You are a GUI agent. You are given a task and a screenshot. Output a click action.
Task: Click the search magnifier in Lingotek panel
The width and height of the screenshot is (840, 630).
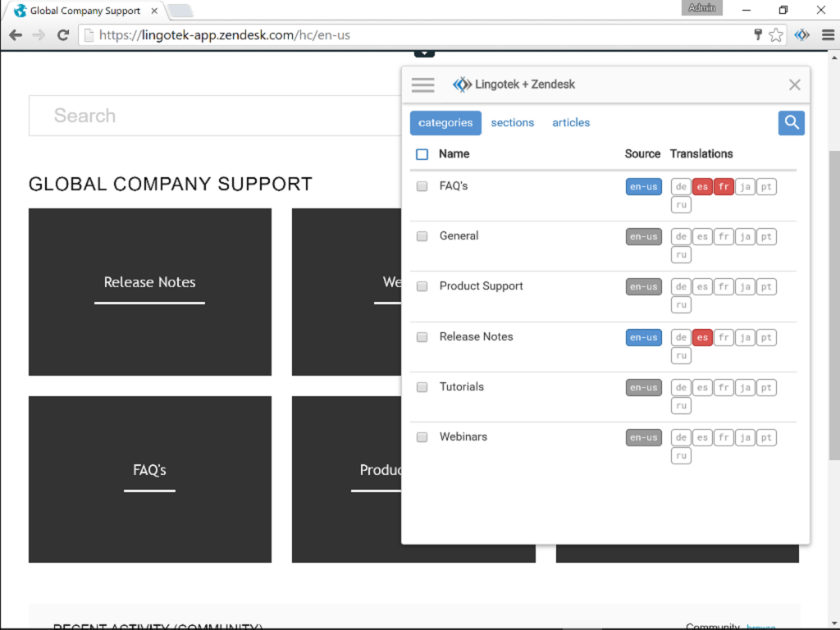[791, 123]
